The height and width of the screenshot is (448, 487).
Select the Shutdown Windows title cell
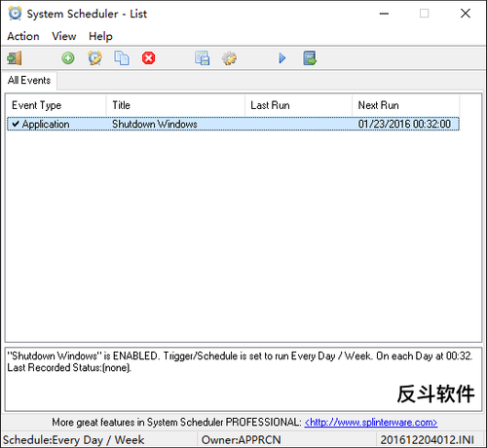pyautogui.click(x=155, y=124)
